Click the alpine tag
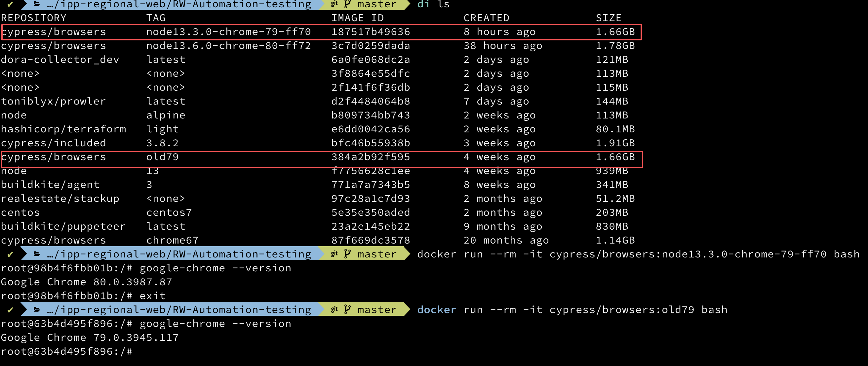 166,115
